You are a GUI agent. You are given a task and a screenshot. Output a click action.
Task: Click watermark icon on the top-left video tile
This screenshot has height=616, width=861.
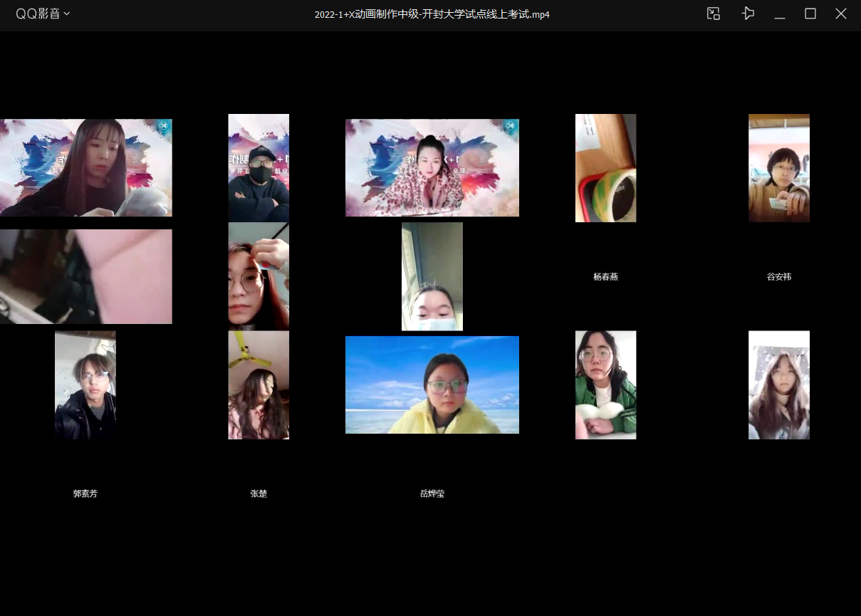[164, 127]
